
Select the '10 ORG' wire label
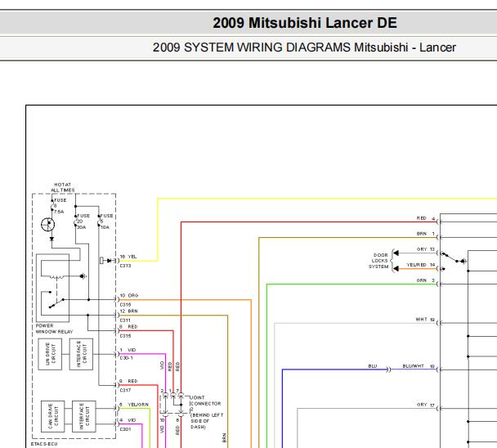129,295
